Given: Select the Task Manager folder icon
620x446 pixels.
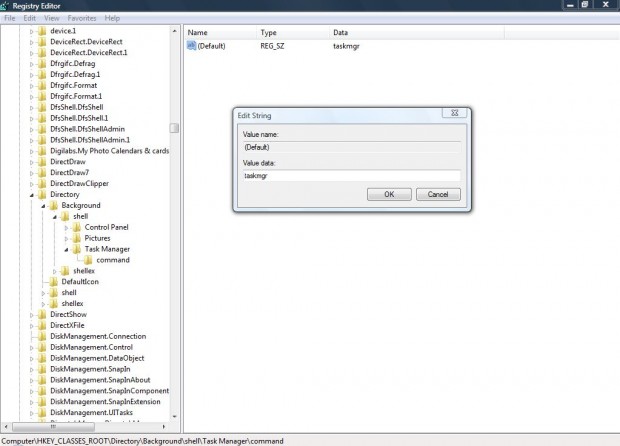Looking at the screenshot, I should (77, 249).
